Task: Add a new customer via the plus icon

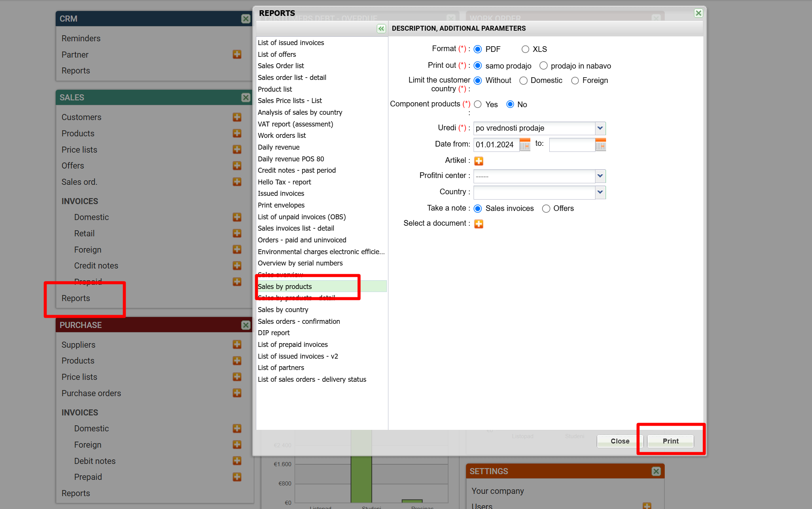Action: pyautogui.click(x=237, y=117)
